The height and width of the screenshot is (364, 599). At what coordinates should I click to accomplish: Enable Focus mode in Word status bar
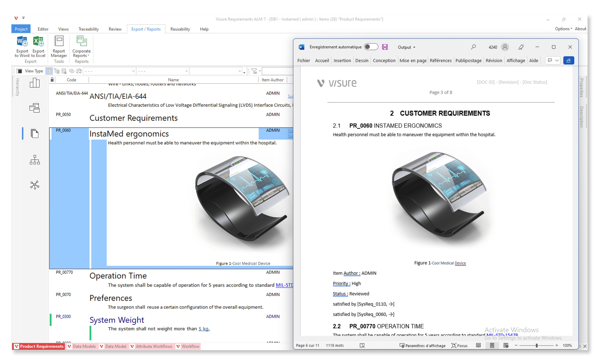click(459, 345)
